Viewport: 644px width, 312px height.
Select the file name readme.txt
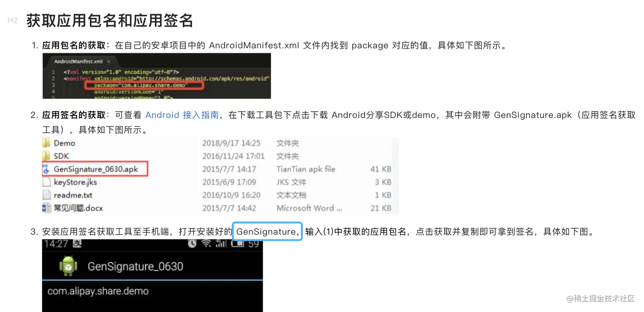coord(73,195)
